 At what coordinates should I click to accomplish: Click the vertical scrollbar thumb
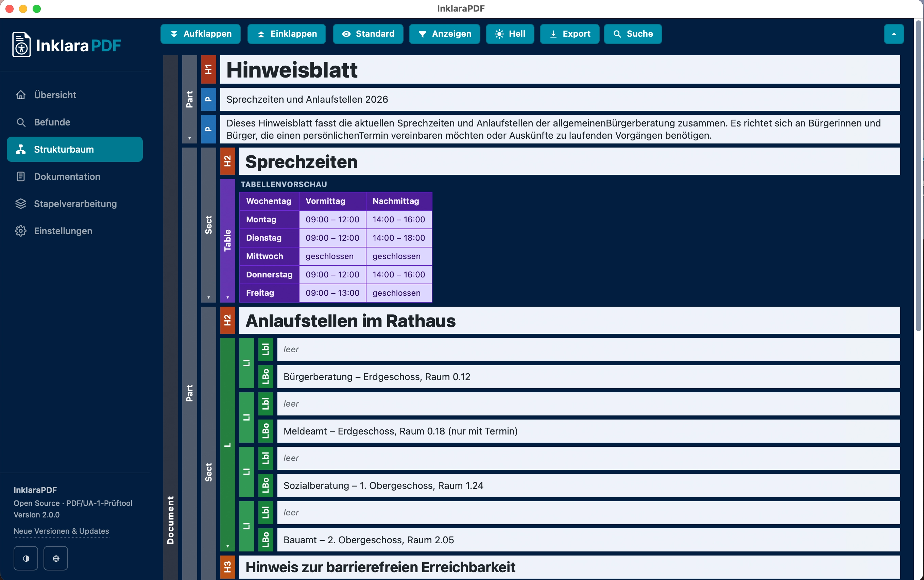coord(918,176)
